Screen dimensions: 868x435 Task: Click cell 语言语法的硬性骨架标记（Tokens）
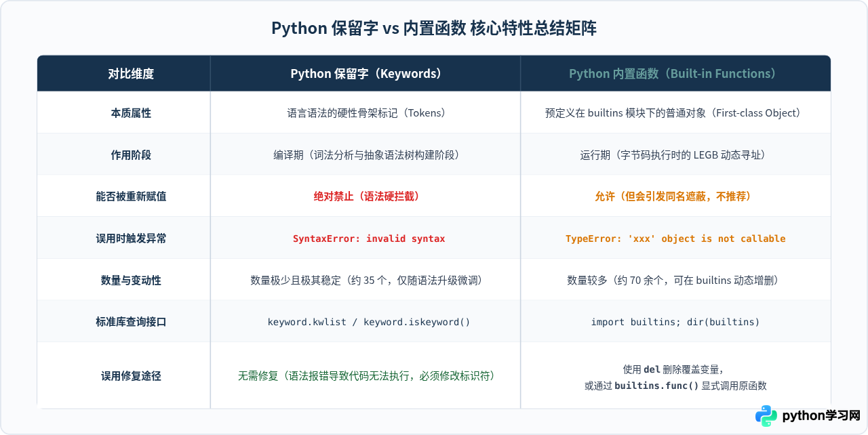click(366, 113)
